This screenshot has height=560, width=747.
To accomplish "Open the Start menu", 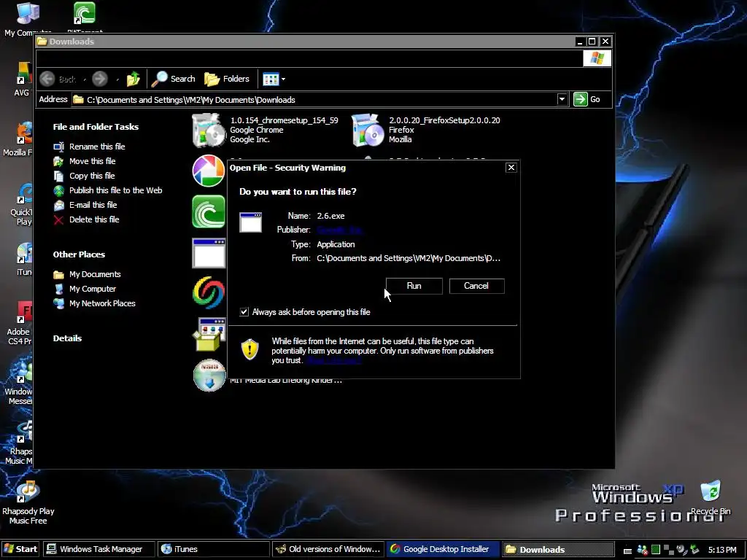I will pyautogui.click(x=20, y=549).
